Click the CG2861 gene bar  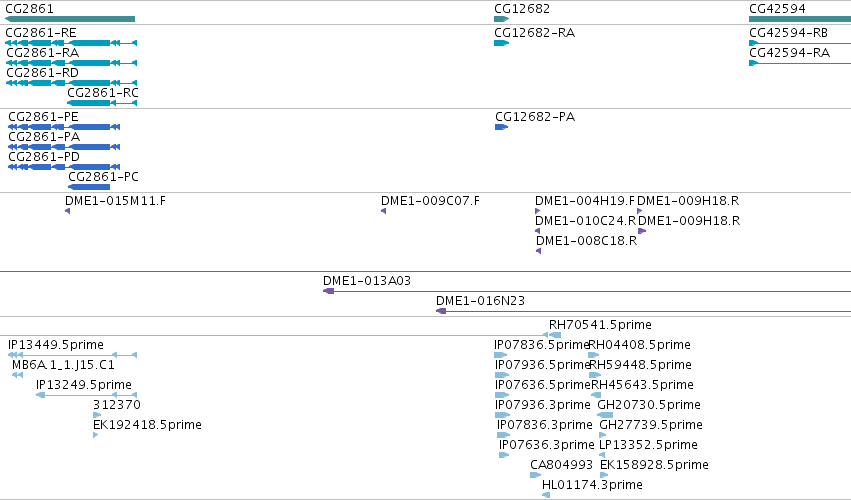(x=70, y=19)
